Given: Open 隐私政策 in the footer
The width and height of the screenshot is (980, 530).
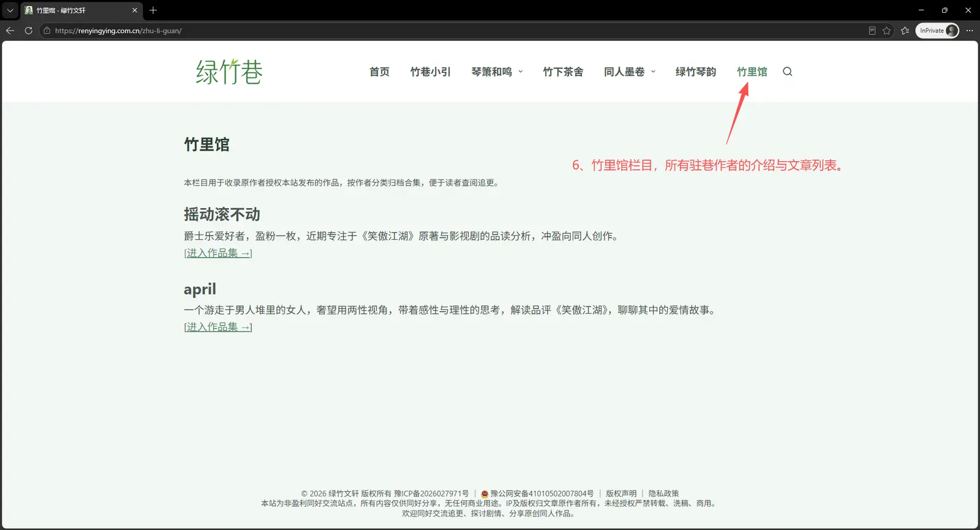Looking at the screenshot, I should pos(663,493).
